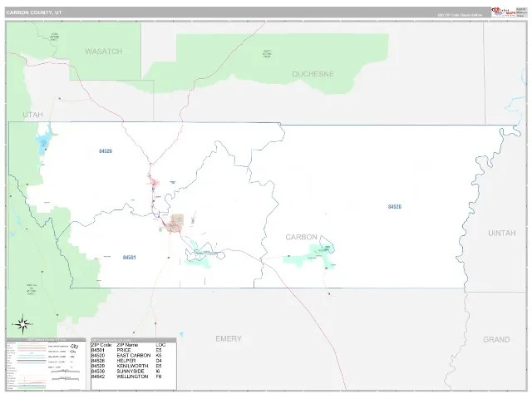
Task: Click the UINTAH county label
Action: 501,233
